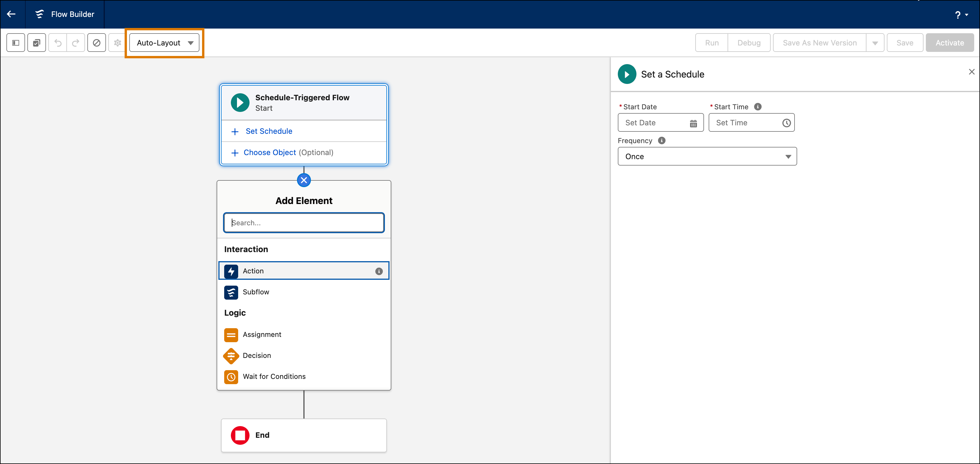This screenshot has width=980, height=464.
Task: Click the Run button
Action: tap(711, 43)
